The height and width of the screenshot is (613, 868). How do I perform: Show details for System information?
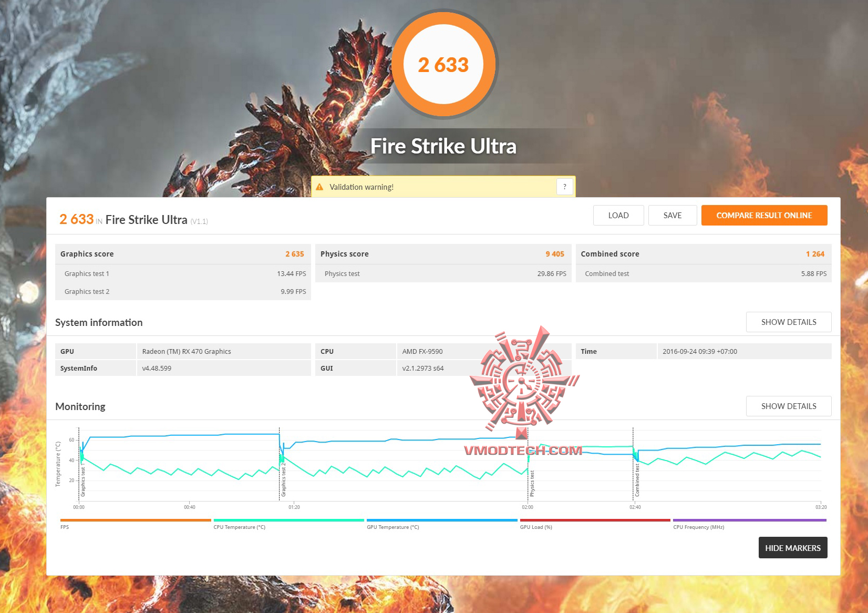789,322
